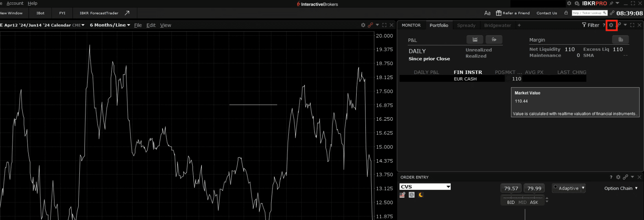Expand Portfolio panel triangle menu
Screen dimensions: 644x220
625,25
